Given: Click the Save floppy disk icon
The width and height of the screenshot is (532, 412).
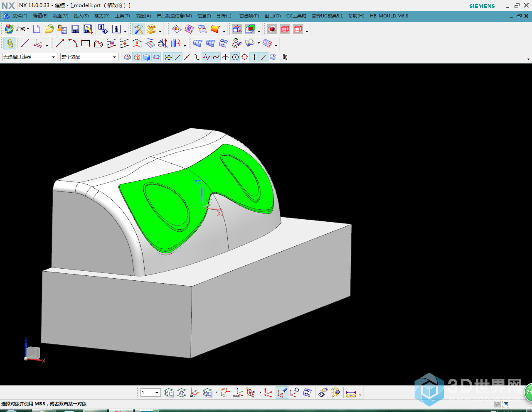Looking at the screenshot, I should point(75,29).
